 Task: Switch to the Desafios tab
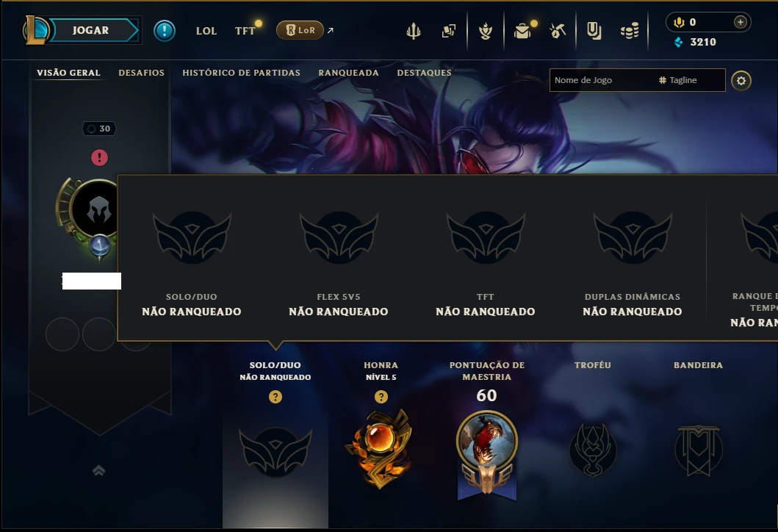tap(141, 73)
